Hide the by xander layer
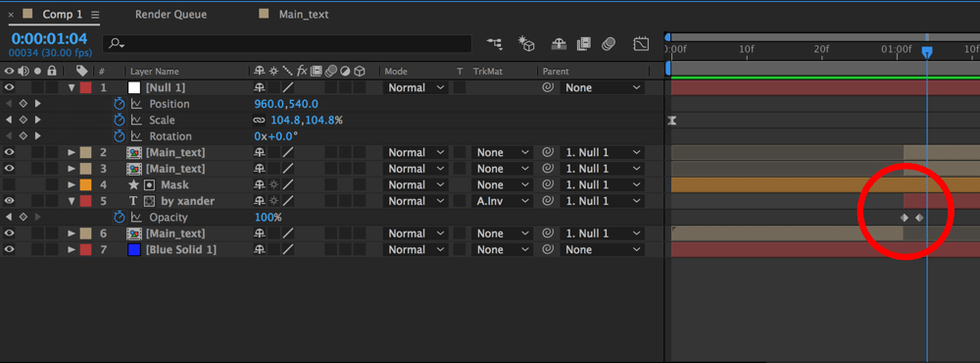Screen dimensions: 980x363 9,201
